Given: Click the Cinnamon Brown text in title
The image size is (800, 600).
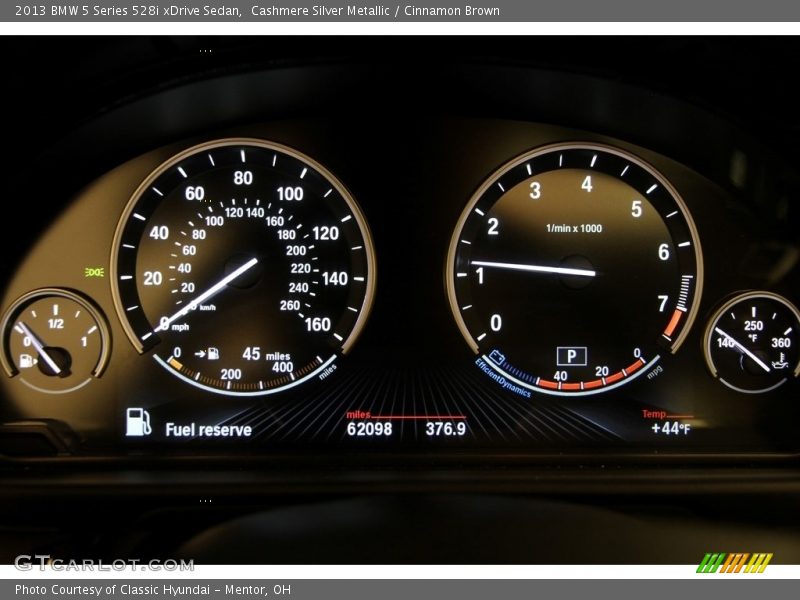Looking at the screenshot, I should tap(452, 10).
